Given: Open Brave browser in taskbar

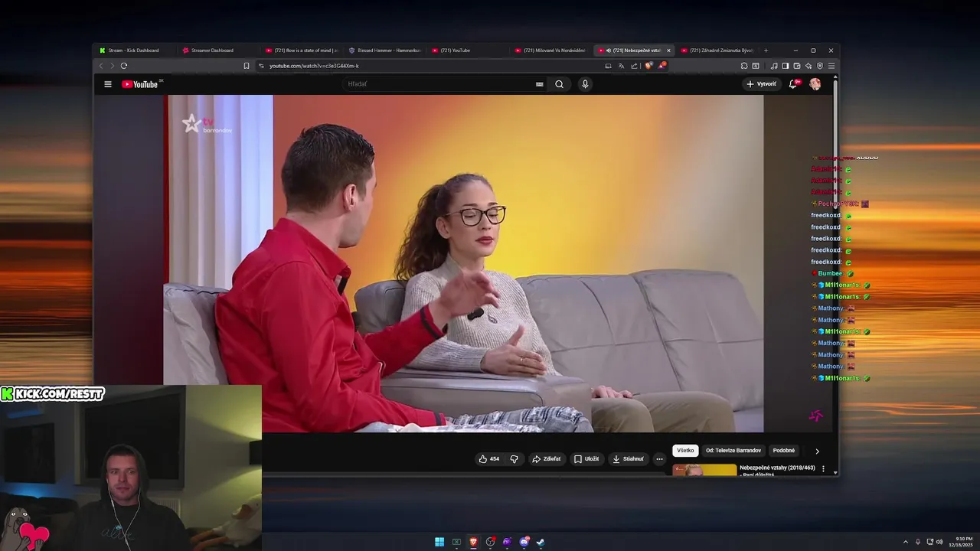Looking at the screenshot, I should pyautogui.click(x=473, y=542).
